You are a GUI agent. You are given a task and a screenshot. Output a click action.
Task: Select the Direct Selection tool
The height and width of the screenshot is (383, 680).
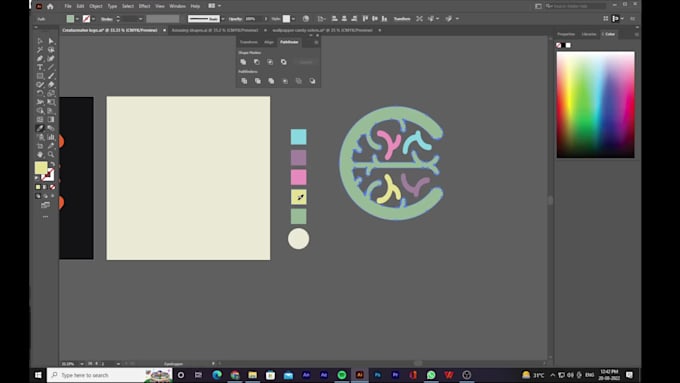[x=51, y=41]
